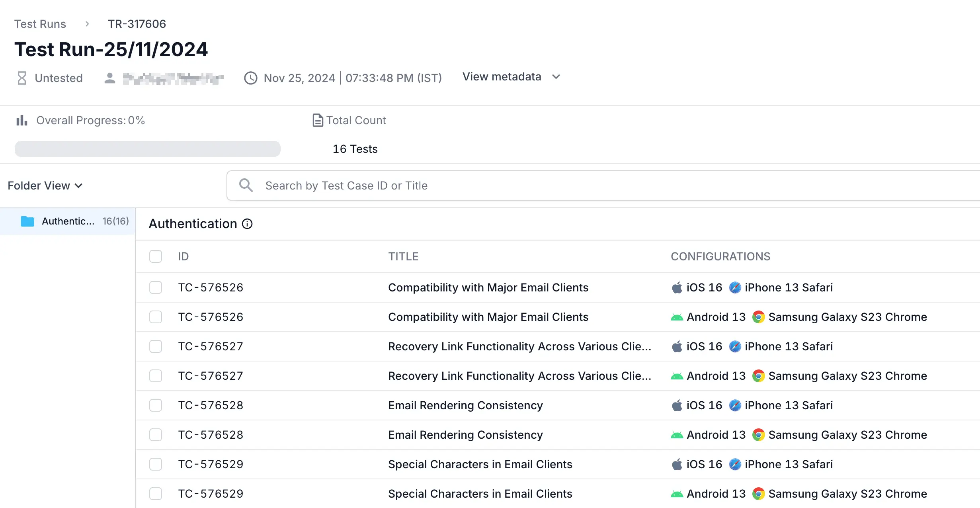
Task: Click the Total Count document icon
Action: 317,120
